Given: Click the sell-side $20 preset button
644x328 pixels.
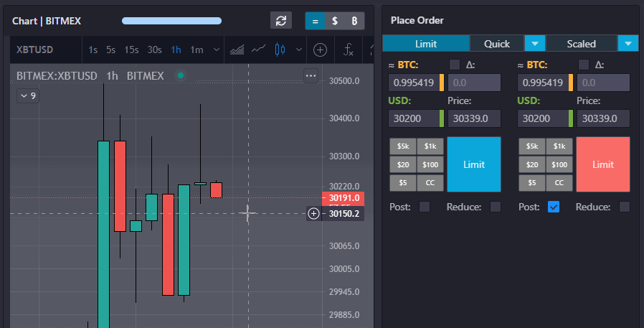Looking at the screenshot, I should (x=532, y=164).
